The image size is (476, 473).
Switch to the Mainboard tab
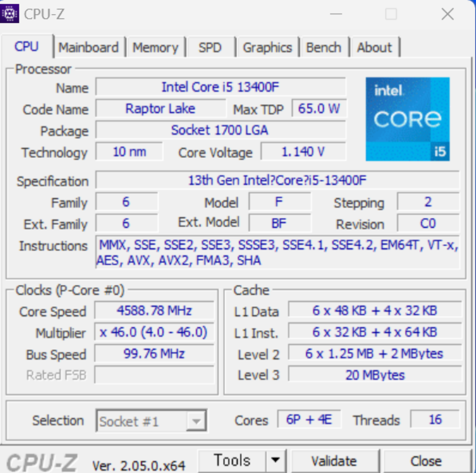[x=88, y=47]
